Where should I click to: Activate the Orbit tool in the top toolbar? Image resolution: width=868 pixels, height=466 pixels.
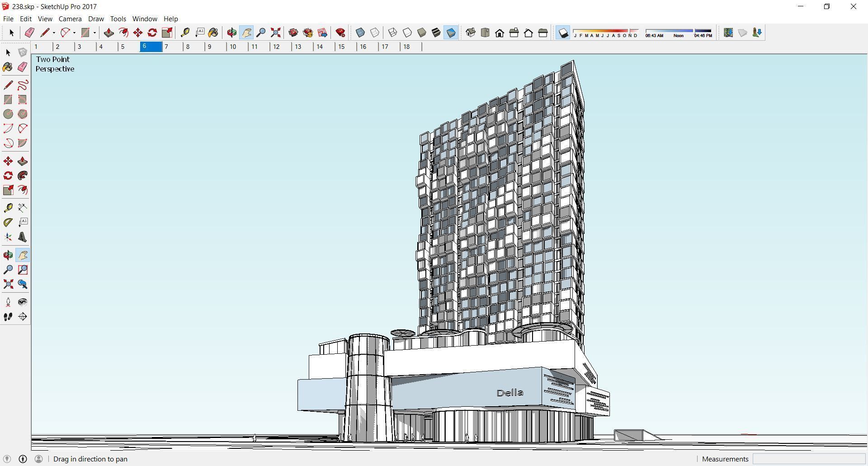[x=232, y=33]
